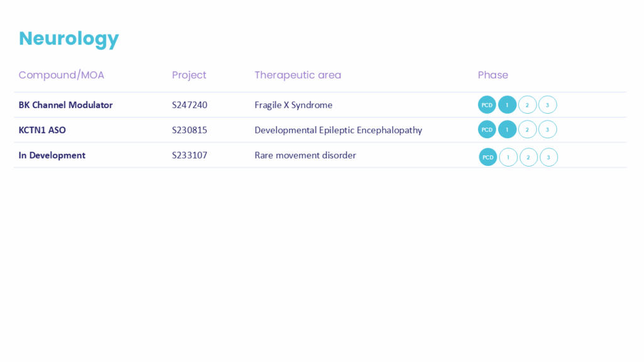This screenshot has height=362, width=644.
Task: Click the PCD circle in KCTN1 ASO row
Action: coord(487,129)
